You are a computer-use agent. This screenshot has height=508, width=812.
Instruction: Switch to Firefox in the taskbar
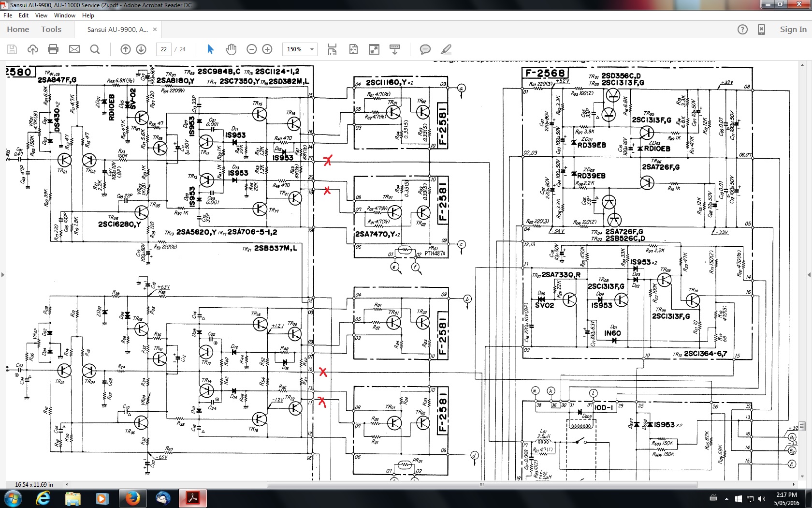coord(133,498)
